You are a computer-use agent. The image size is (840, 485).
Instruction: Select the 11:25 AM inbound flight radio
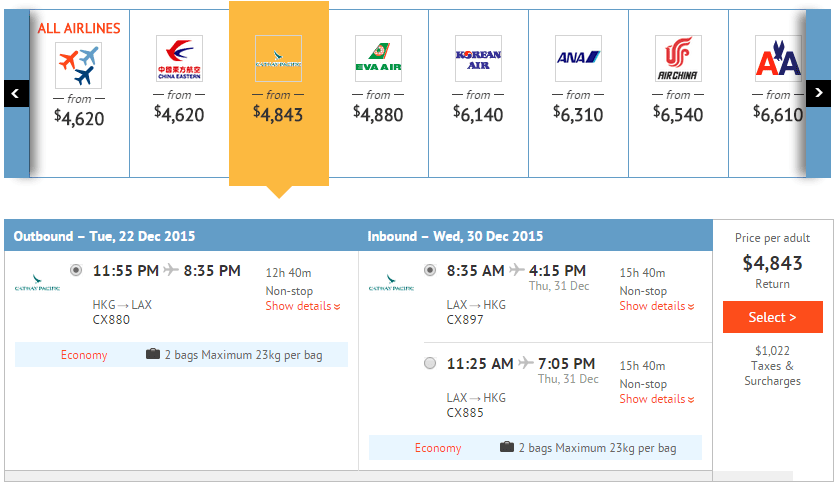click(x=430, y=363)
